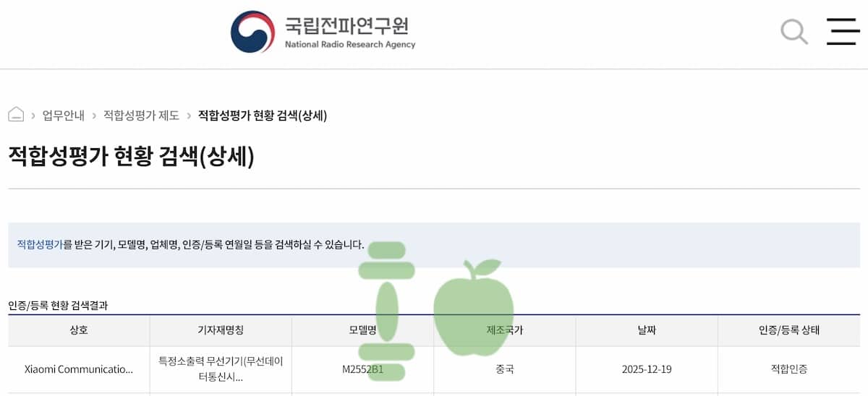Click the green apple watermark icon
Image resolution: width=868 pixels, height=396 pixels.
[x=473, y=307]
